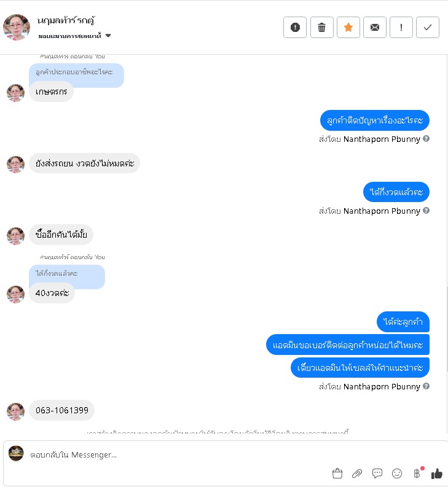Select the phone number message 063-1061399
Image resolution: width=448 pixels, height=487 pixels.
62,410
